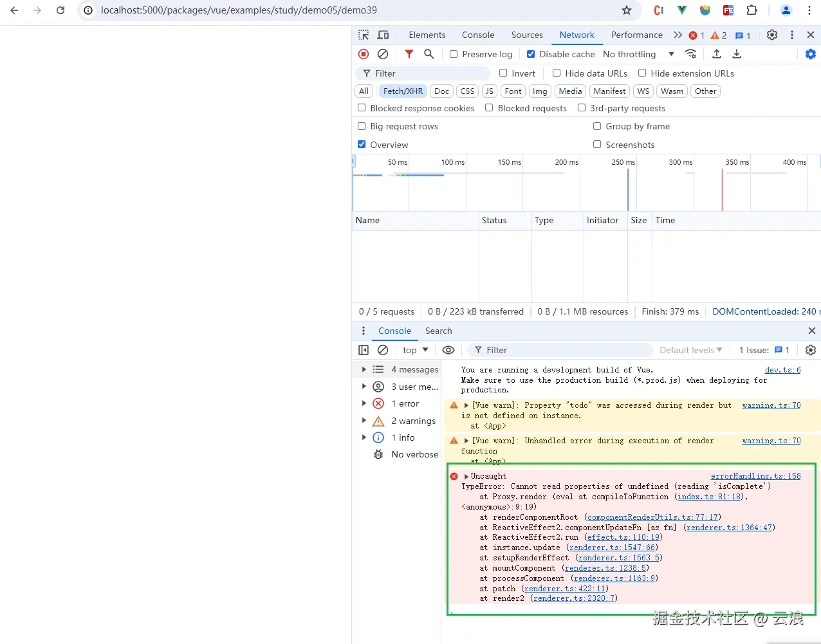Toggle the device toolbar icon
This screenshot has height=644, width=821.
[383, 35]
